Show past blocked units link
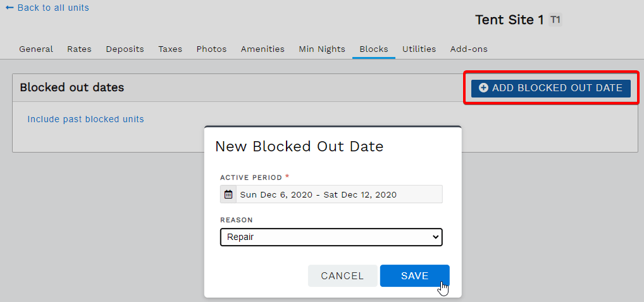Image resolution: width=644 pixels, height=302 pixels. tap(85, 119)
